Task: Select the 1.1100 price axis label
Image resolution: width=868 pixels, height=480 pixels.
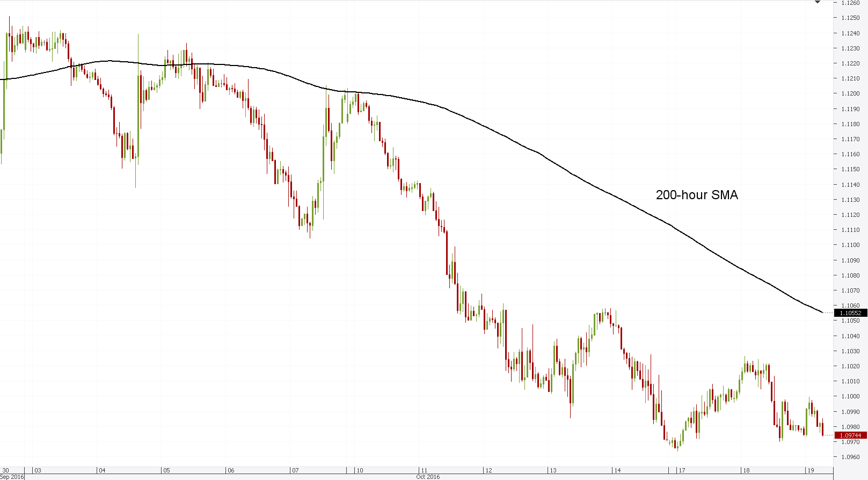Action: 850,245
